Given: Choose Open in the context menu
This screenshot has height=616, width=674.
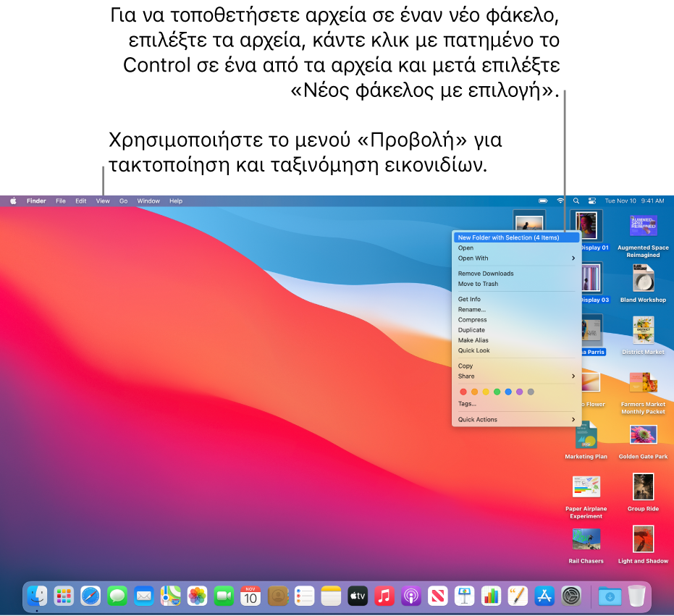Looking at the screenshot, I should click(x=516, y=248).
